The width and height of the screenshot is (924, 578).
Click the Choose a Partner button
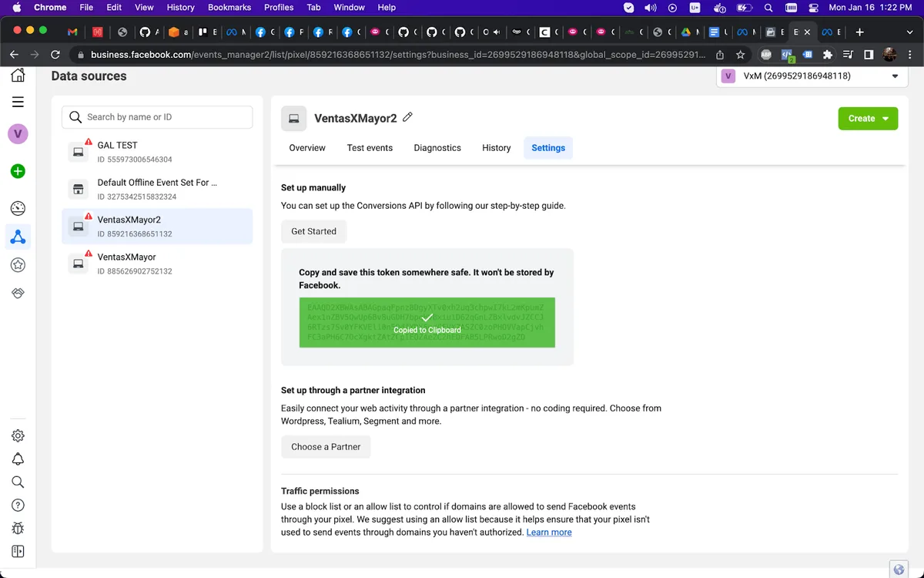pyautogui.click(x=326, y=447)
